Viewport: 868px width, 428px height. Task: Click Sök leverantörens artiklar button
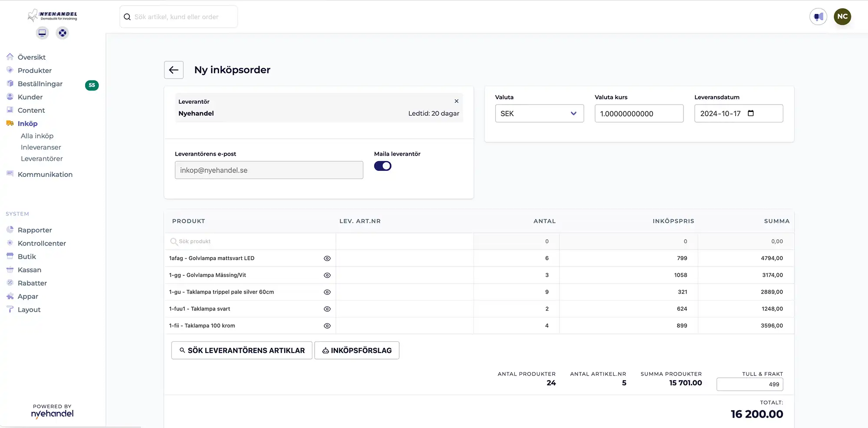(x=242, y=350)
